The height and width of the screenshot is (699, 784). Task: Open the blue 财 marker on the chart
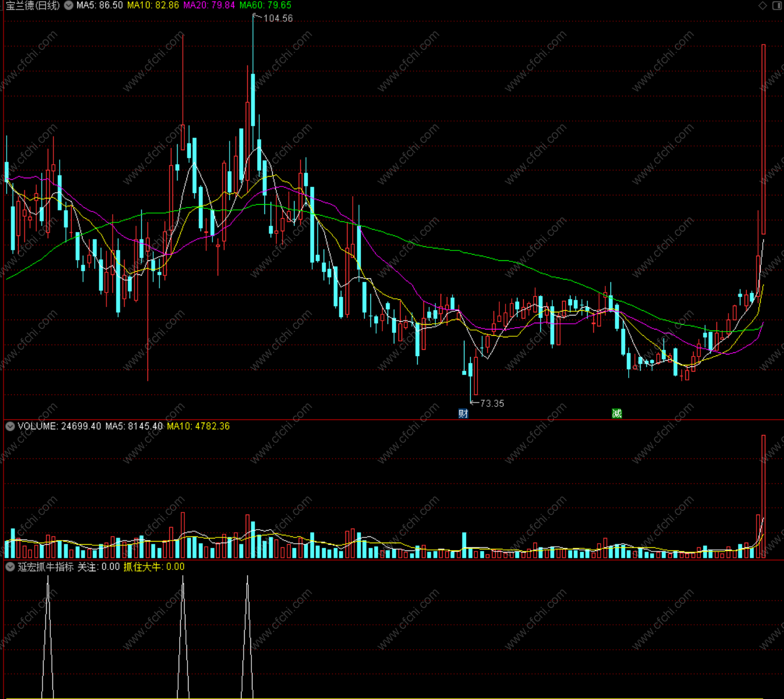coord(463,414)
